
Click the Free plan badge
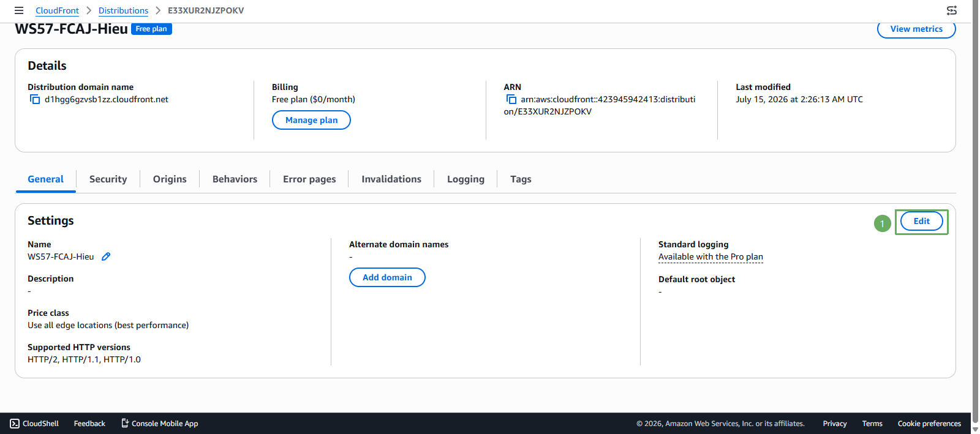tap(151, 29)
